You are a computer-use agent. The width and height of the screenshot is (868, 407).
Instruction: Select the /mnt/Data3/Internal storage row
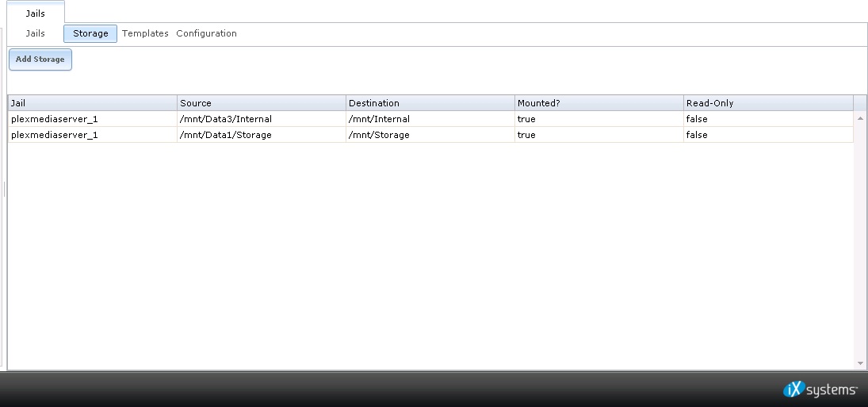pos(430,119)
